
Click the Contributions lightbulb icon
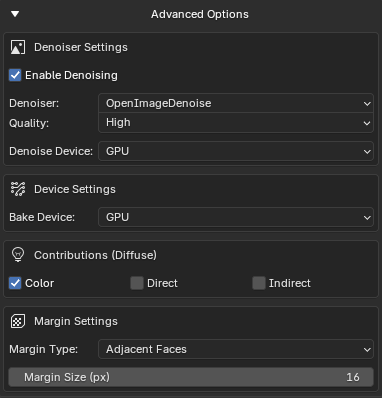tap(18, 255)
